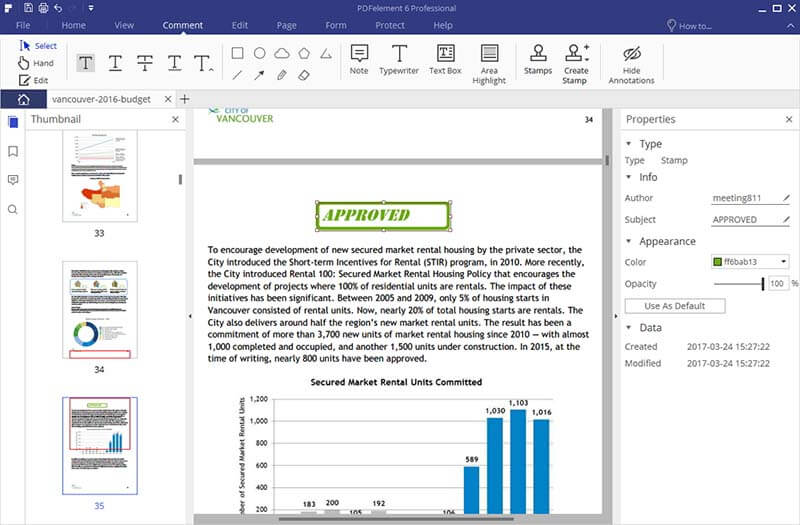Screen dimensions: 800x525
Task: Open the Search panel icon
Action: 13,209
